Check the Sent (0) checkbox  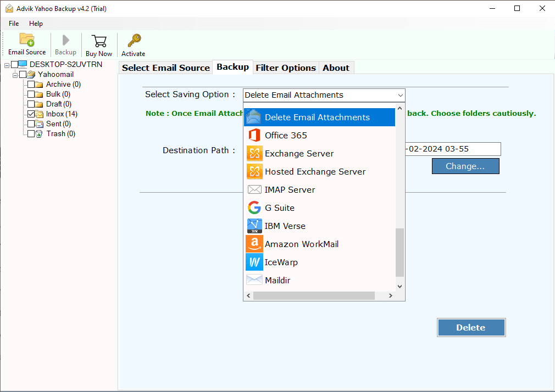coord(31,124)
